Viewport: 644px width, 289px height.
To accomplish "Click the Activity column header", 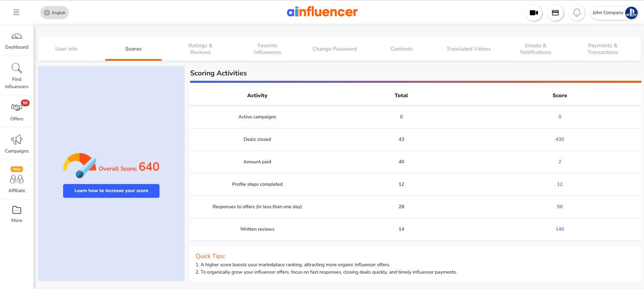I will 257,96.
